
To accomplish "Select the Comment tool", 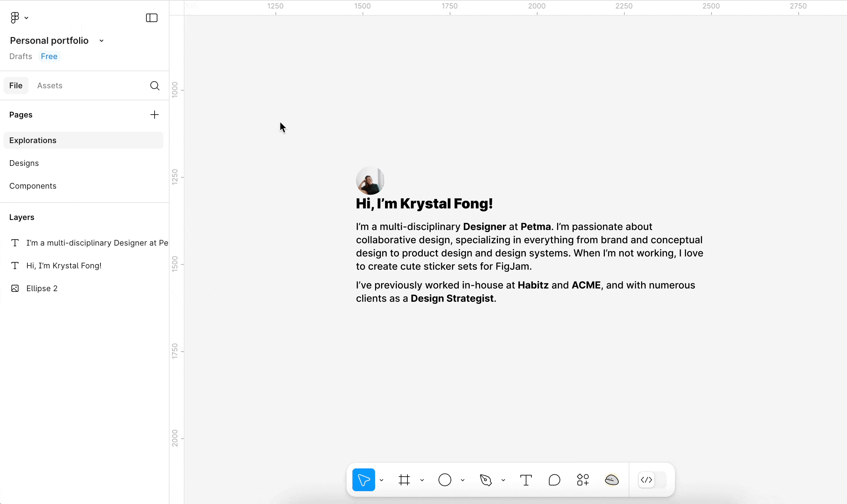I will point(554,480).
